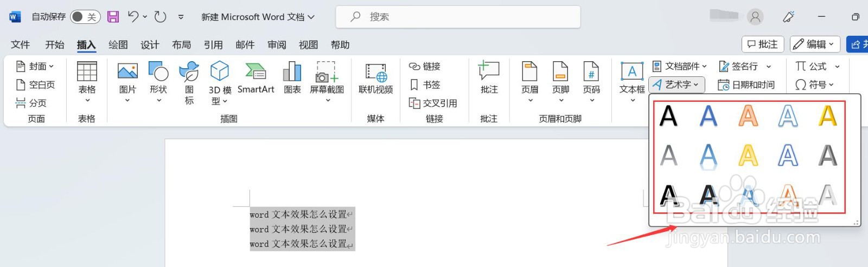
Task: Switch to the 绘图 tab
Action: click(x=118, y=44)
